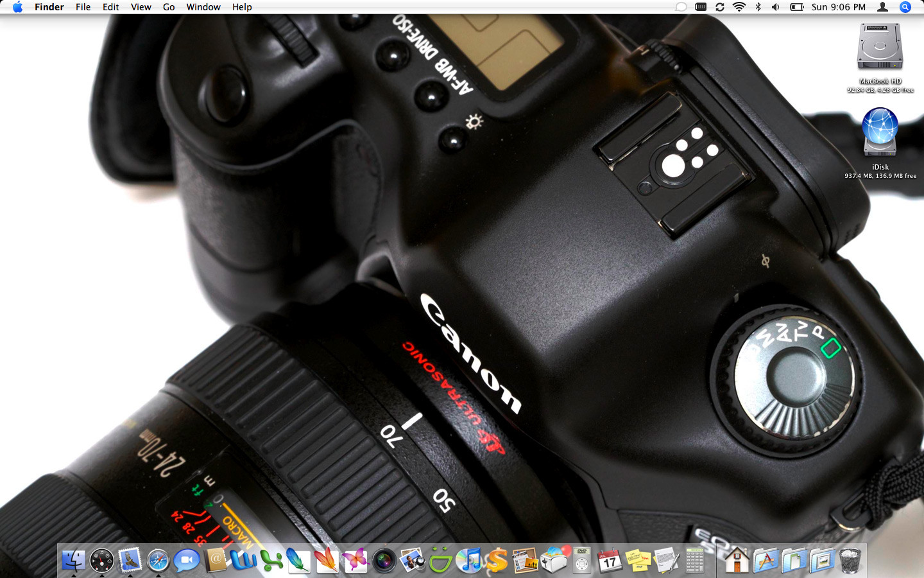Open the Applications folder in Dock
The image size is (924, 578).
(765, 561)
